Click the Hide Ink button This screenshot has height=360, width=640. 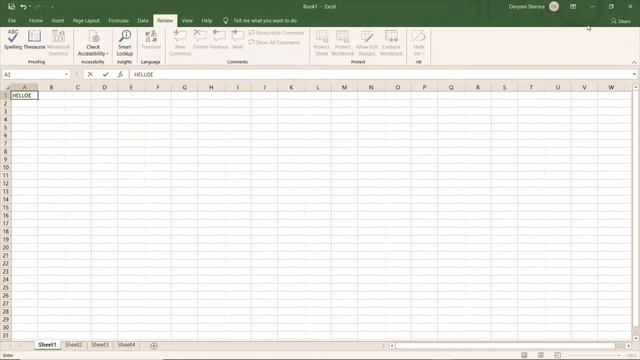coord(418,42)
